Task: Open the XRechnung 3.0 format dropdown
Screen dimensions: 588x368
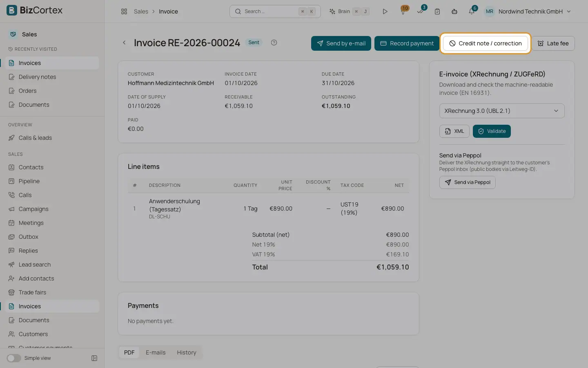Action: tap(502, 111)
